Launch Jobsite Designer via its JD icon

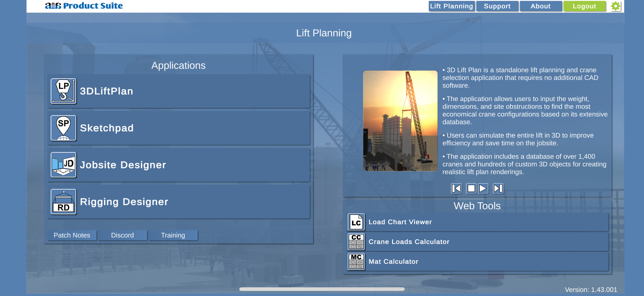click(63, 164)
